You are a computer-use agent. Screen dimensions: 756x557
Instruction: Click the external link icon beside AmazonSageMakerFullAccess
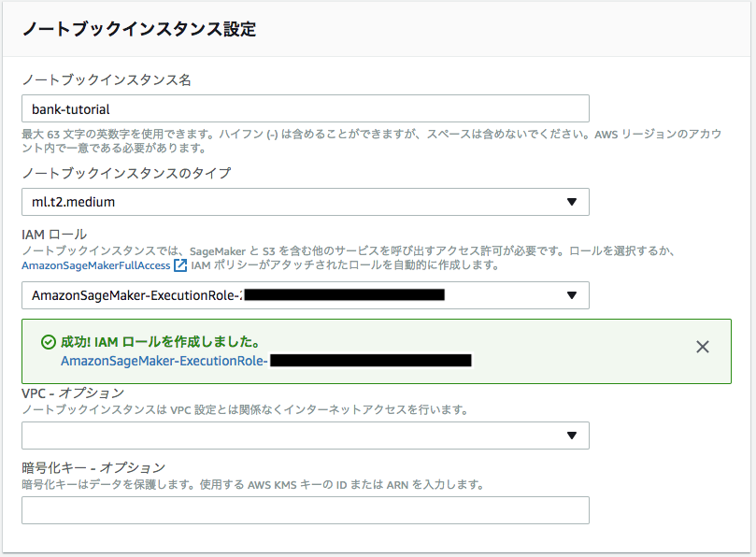pyautogui.click(x=181, y=266)
